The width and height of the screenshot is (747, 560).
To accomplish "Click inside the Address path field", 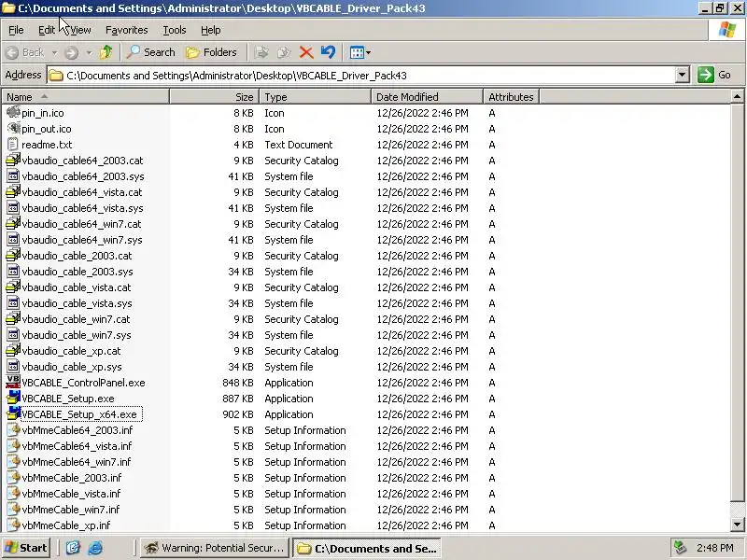I will (x=360, y=76).
